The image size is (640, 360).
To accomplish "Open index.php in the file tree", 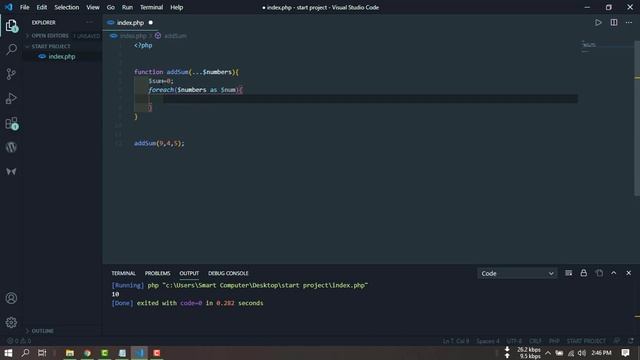I will 62,57.
